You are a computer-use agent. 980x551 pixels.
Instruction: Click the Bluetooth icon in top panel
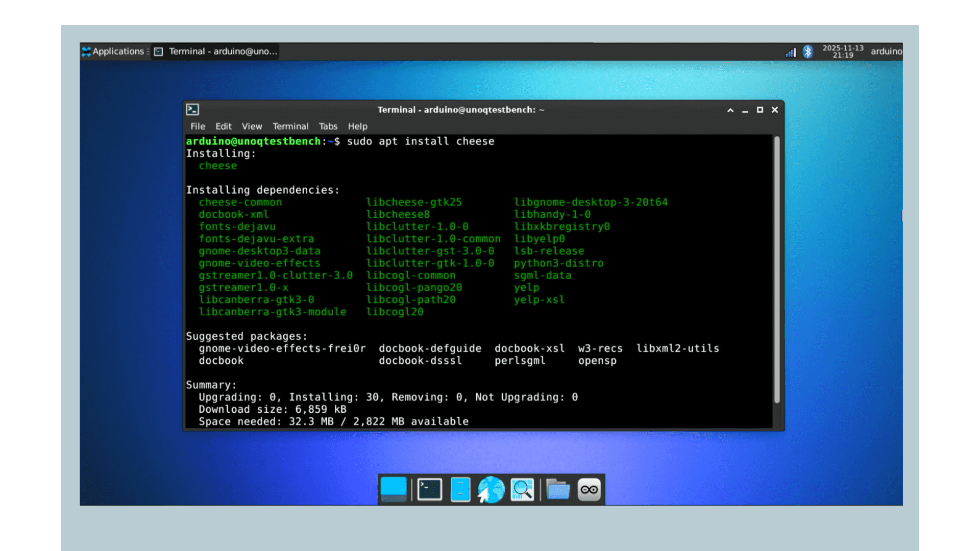pyautogui.click(x=808, y=52)
